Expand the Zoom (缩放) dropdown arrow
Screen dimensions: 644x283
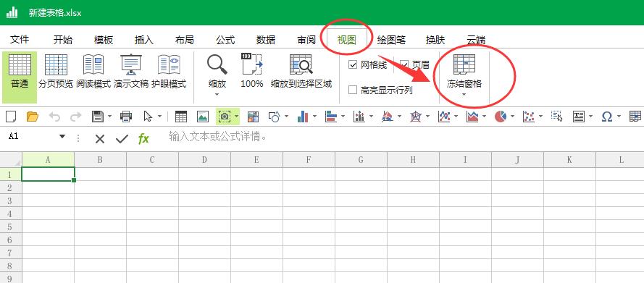coord(217,95)
